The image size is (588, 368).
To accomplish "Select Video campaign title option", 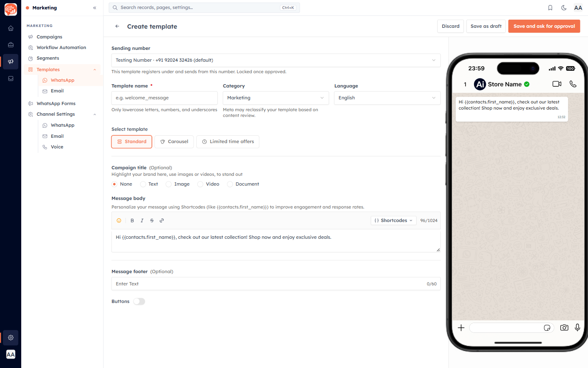I will point(200,184).
